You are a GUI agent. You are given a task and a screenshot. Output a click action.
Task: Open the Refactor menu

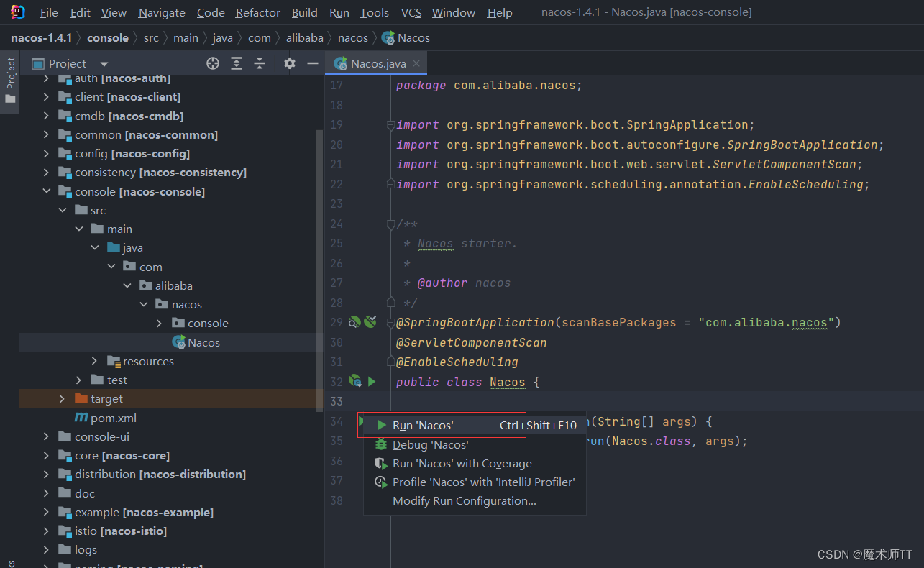[x=258, y=12]
